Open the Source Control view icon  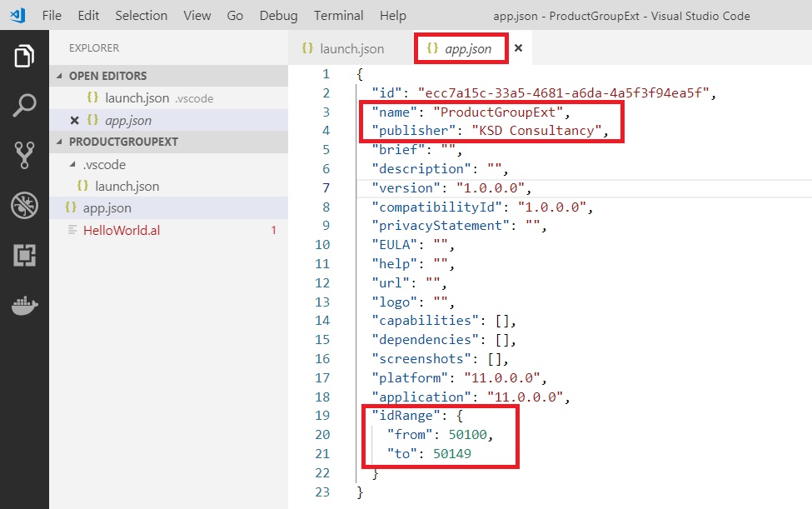coord(24,155)
